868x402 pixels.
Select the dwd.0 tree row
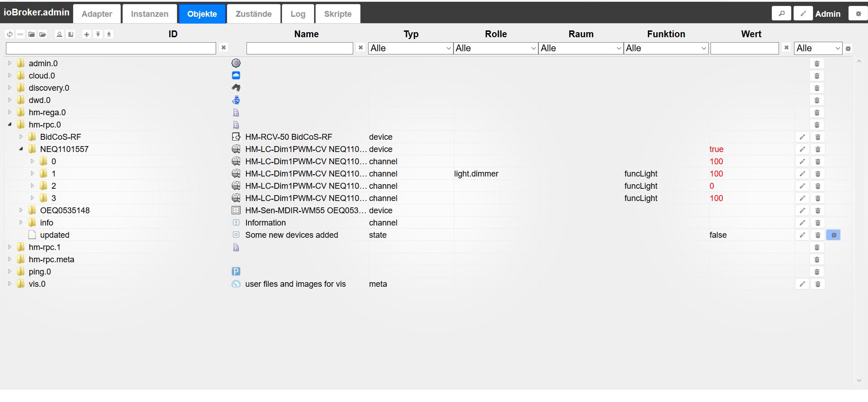coord(428,100)
